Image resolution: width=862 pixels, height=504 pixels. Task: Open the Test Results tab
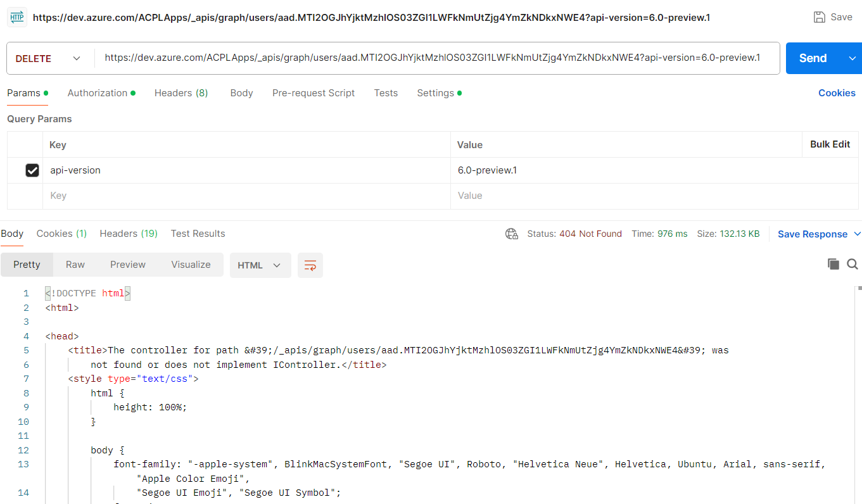pos(198,234)
